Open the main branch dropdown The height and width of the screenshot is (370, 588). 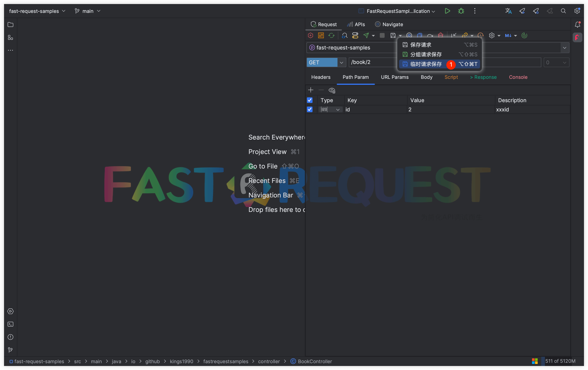(88, 11)
